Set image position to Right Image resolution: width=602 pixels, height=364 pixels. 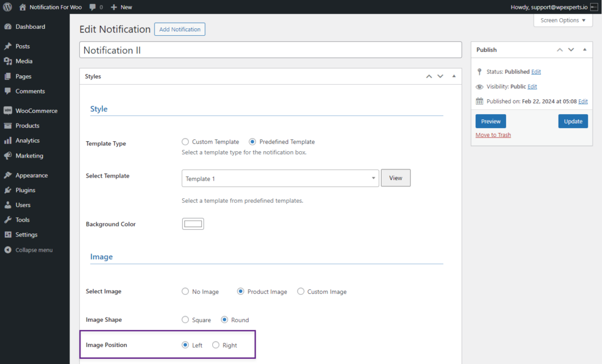click(x=216, y=345)
